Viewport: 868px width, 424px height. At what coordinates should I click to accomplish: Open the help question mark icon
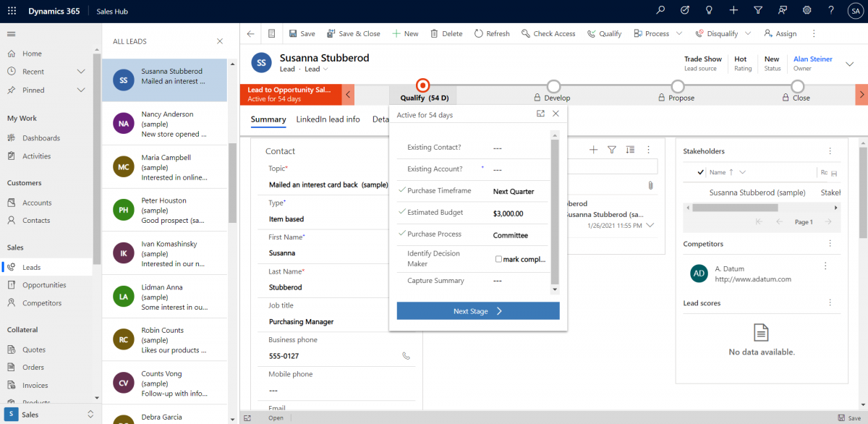coord(831,10)
